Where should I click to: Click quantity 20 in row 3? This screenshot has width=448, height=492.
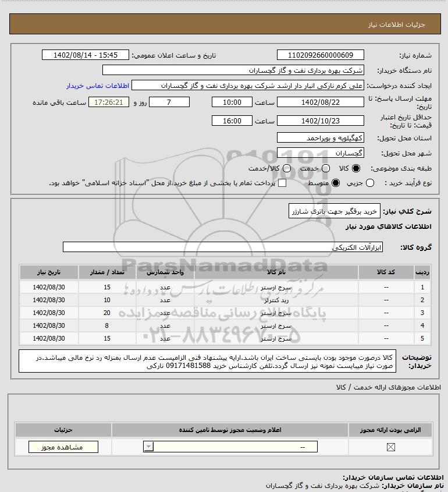[107, 313]
